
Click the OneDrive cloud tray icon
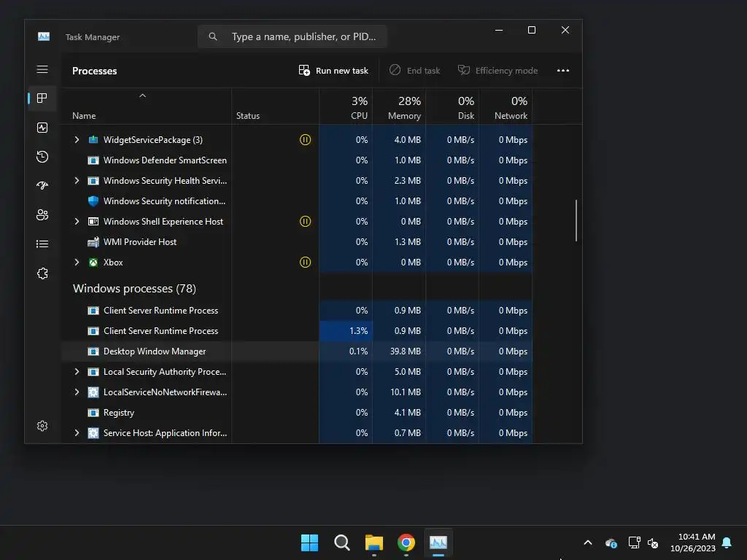[611, 542]
